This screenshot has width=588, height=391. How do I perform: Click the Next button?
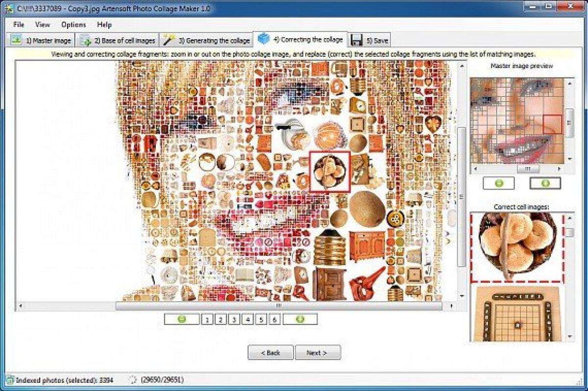[x=318, y=352]
